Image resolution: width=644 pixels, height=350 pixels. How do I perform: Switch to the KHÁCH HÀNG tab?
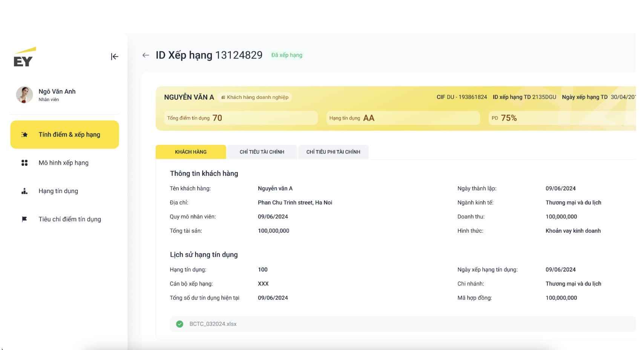191,152
